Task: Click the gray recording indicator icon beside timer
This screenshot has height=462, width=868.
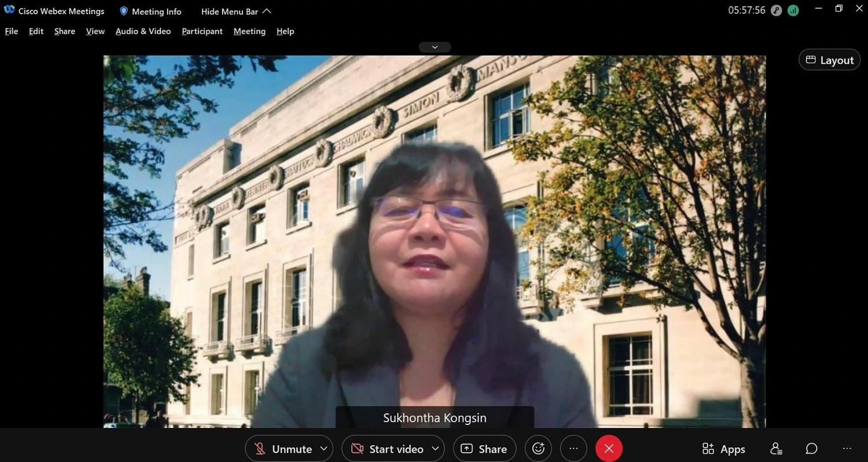Action: pyautogui.click(x=777, y=10)
